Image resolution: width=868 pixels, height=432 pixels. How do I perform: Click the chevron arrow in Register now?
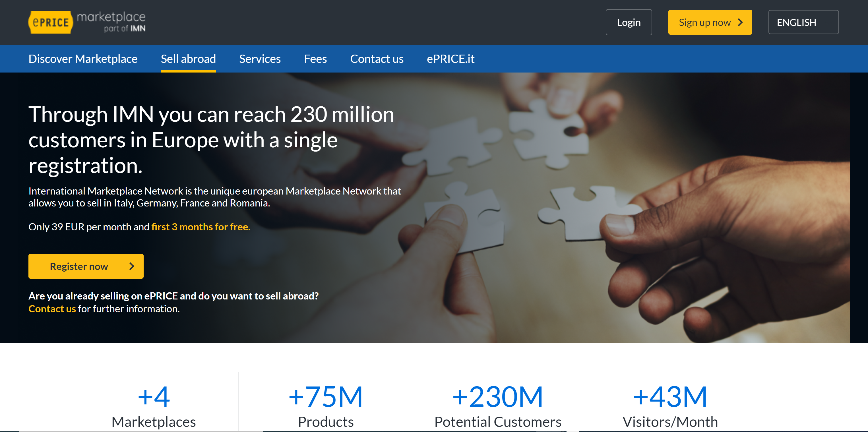(x=132, y=266)
